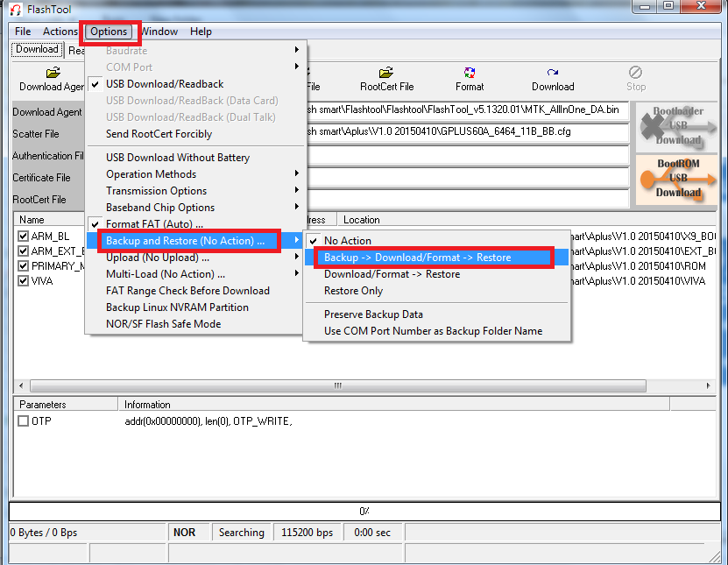Expand Upload (No Upload) submenu arrow
Image resolution: width=728 pixels, height=565 pixels.
pos(297,257)
